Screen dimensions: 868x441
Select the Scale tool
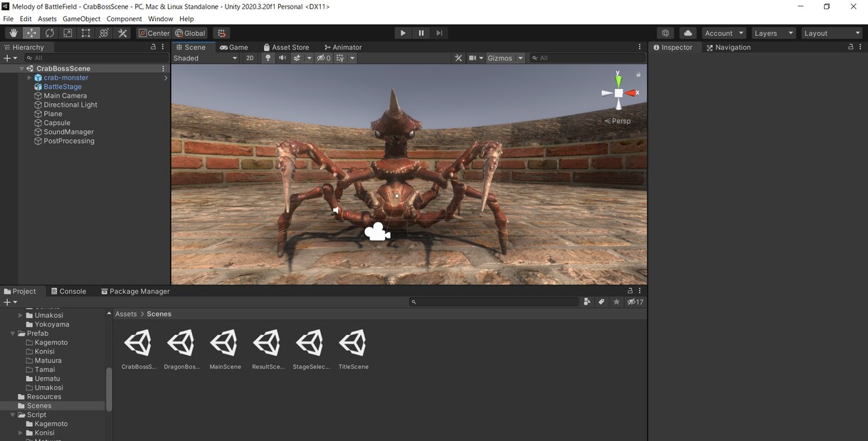click(x=68, y=33)
